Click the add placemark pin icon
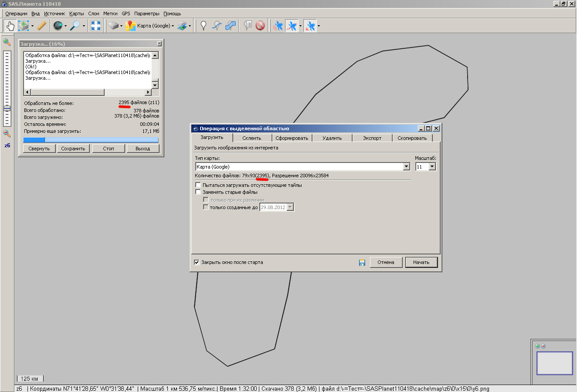The width and height of the screenshot is (577, 392). pos(203,26)
